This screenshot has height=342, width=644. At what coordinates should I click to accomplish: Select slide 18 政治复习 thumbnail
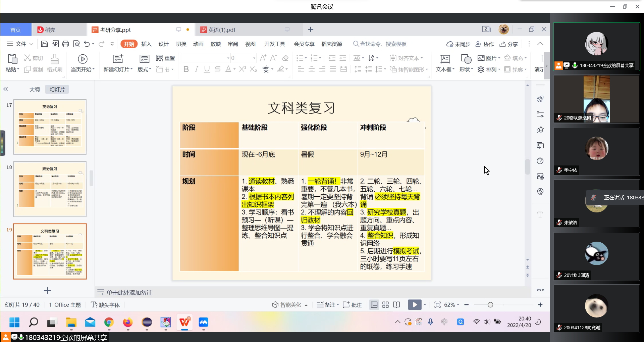tap(50, 189)
